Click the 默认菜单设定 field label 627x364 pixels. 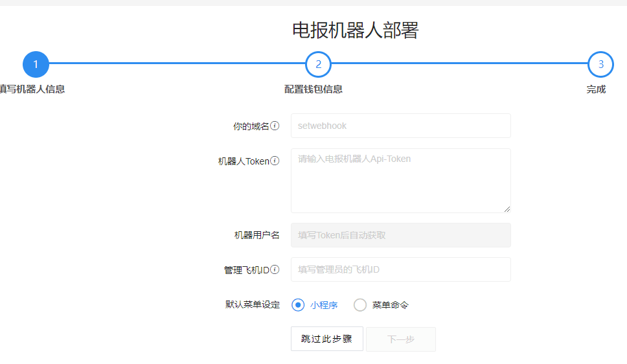click(x=253, y=304)
